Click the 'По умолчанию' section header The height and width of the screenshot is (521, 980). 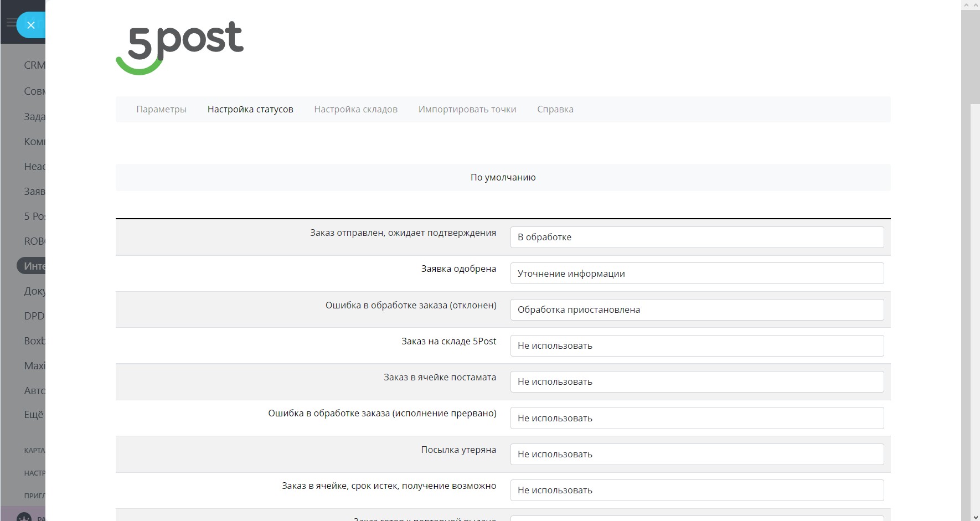(502, 177)
